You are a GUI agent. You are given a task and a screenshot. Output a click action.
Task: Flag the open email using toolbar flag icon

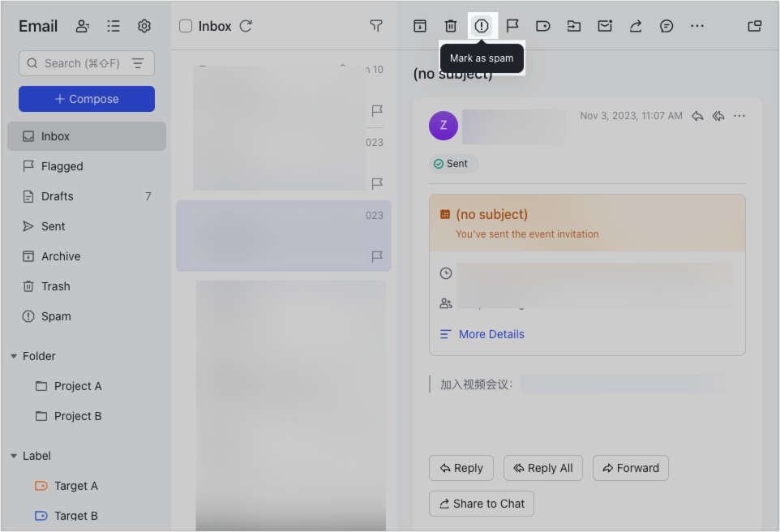pos(512,26)
